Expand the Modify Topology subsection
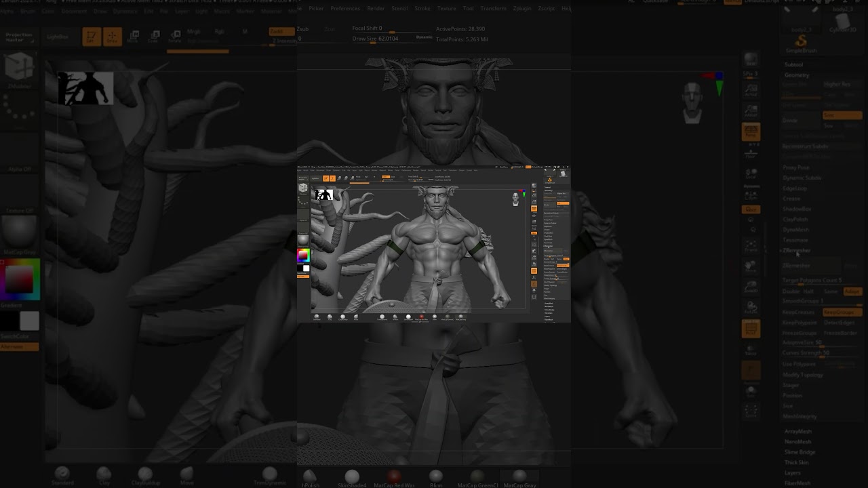Image resolution: width=868 pixels, height=488 pixels. click(x=803, y=375)
